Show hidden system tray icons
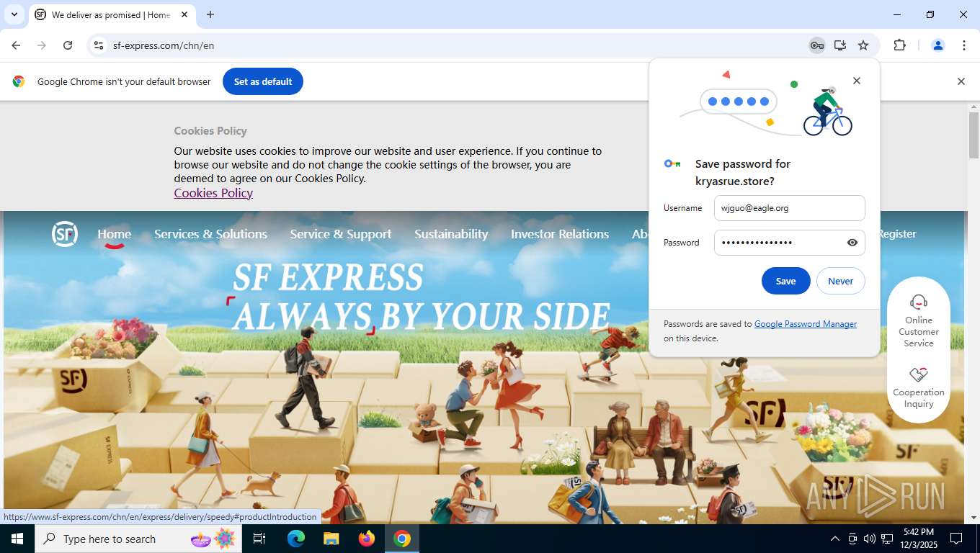The width and height of the screenshot is (980, 553). pyautogui.click(x=835, y=539)
